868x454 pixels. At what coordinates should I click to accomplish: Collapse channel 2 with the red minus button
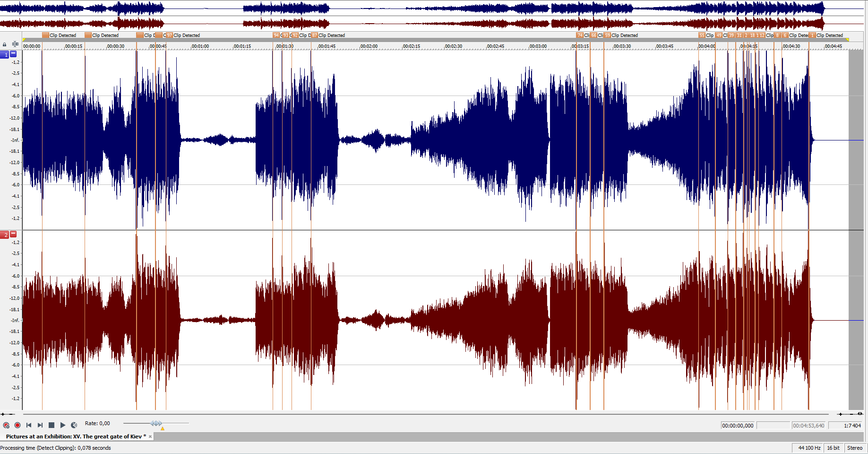pos(14,234)
